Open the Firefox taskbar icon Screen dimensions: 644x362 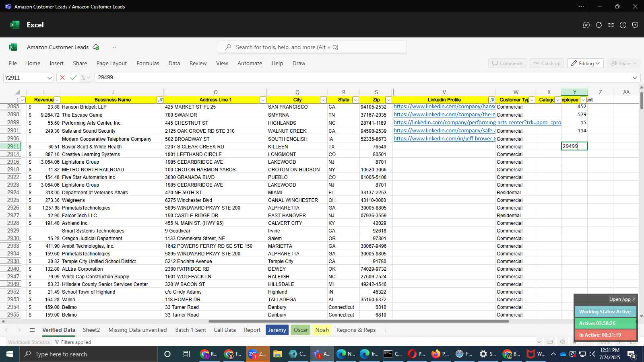pos(440,354)
